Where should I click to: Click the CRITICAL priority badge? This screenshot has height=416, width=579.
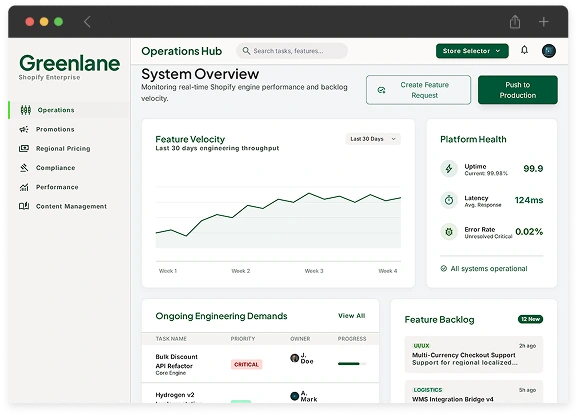246,364
